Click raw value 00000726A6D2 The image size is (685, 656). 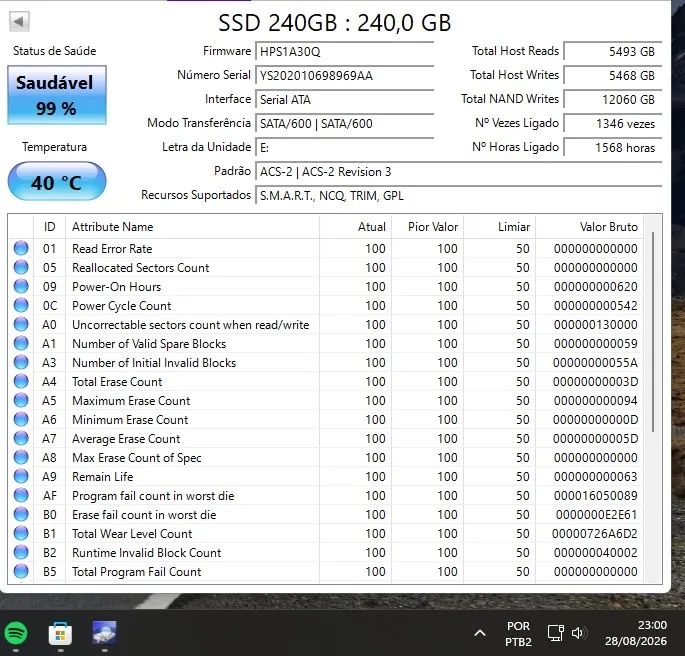pyautogui.click(x=595, y=534)
